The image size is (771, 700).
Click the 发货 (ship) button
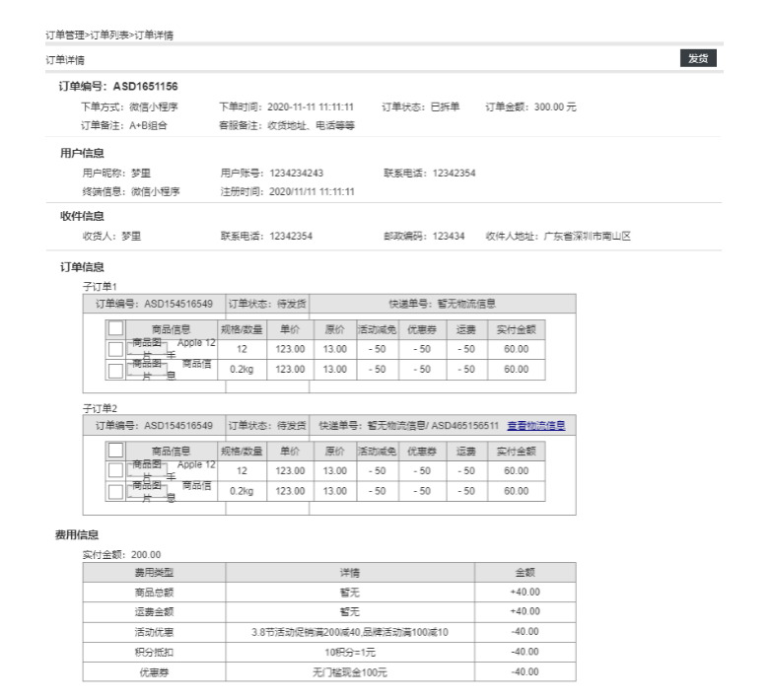point(697,58)
